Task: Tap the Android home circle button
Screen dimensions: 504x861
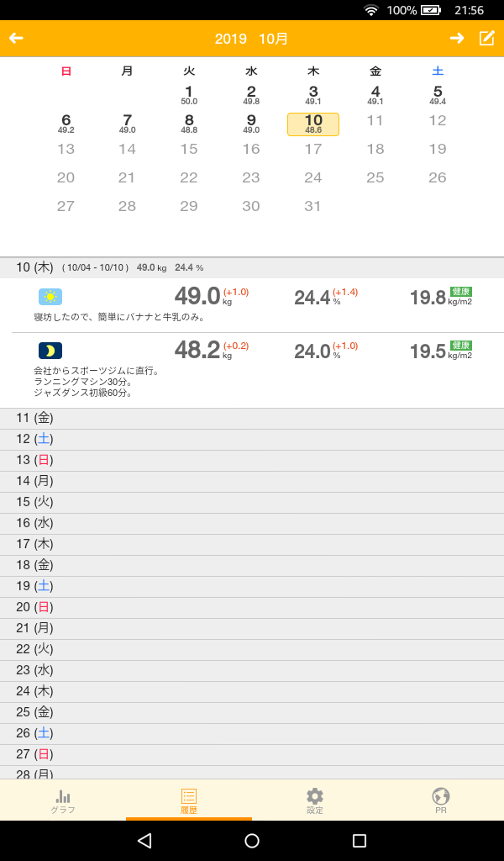Action: 252,841
